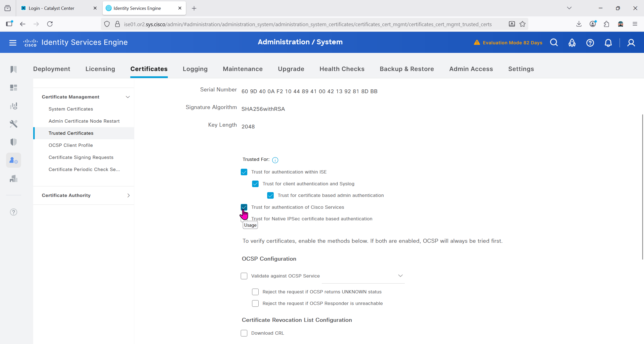Open the dashboard icon in left sidebar
This screenshot has width=644, height=344.
pos(14,88)
